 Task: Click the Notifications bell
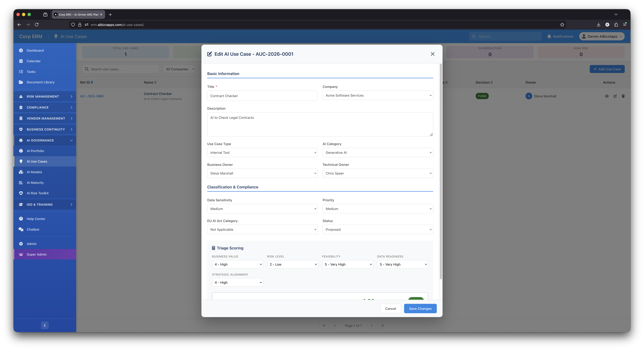(560, 36)
